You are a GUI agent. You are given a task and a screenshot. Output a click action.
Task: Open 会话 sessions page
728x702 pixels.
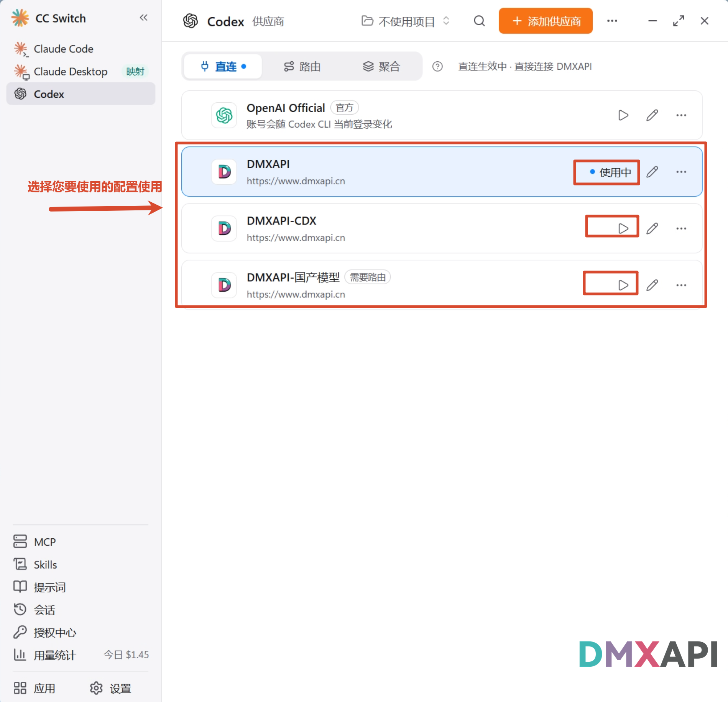81,610
